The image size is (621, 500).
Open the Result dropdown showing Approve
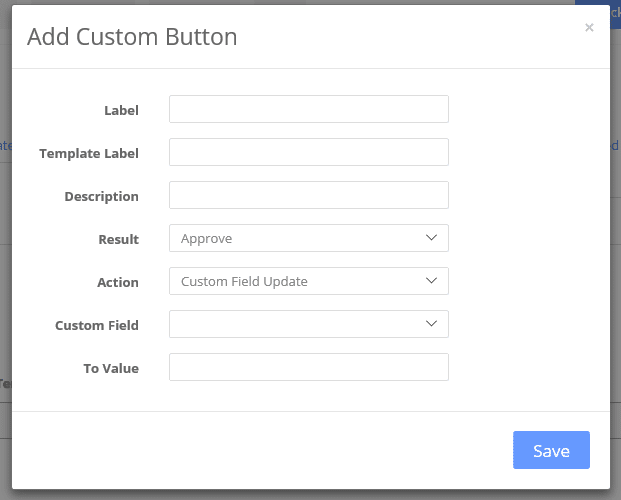tap(309, 238)
